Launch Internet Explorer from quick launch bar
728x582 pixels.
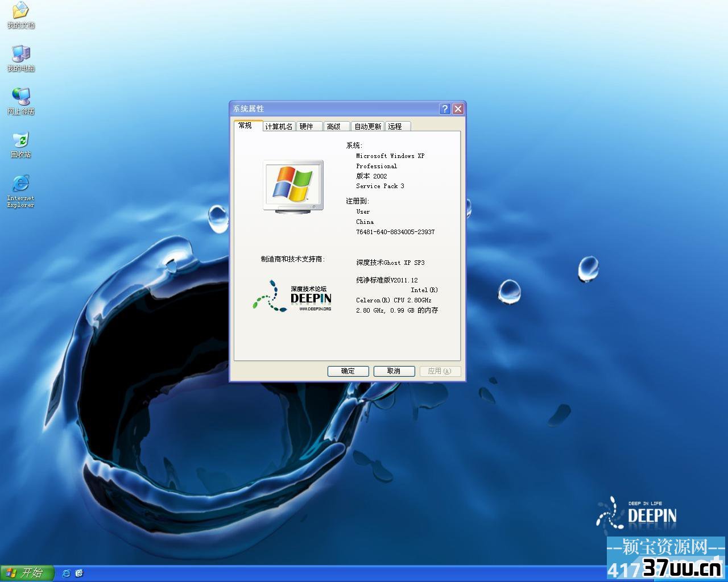coord(66,573)
